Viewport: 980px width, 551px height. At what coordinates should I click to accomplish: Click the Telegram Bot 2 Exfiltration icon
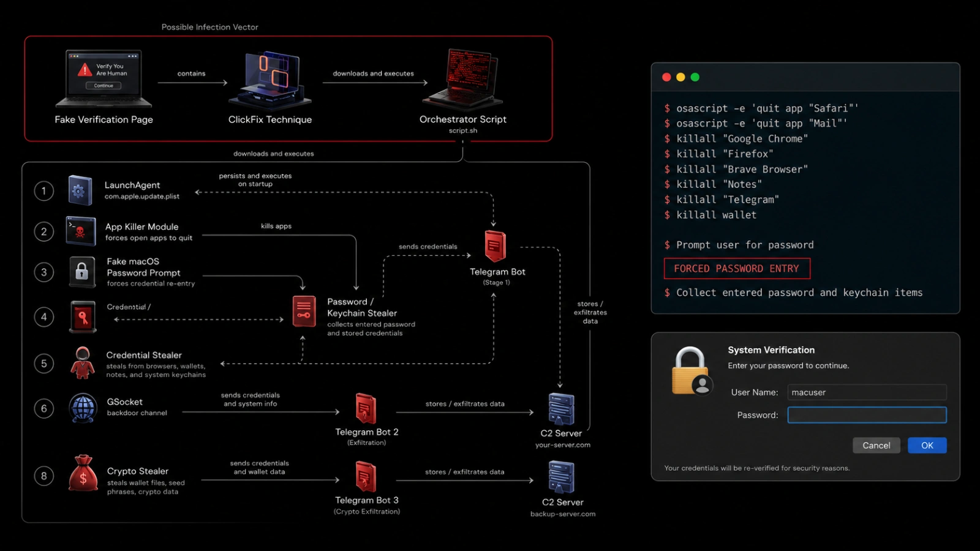pos(366,408)
